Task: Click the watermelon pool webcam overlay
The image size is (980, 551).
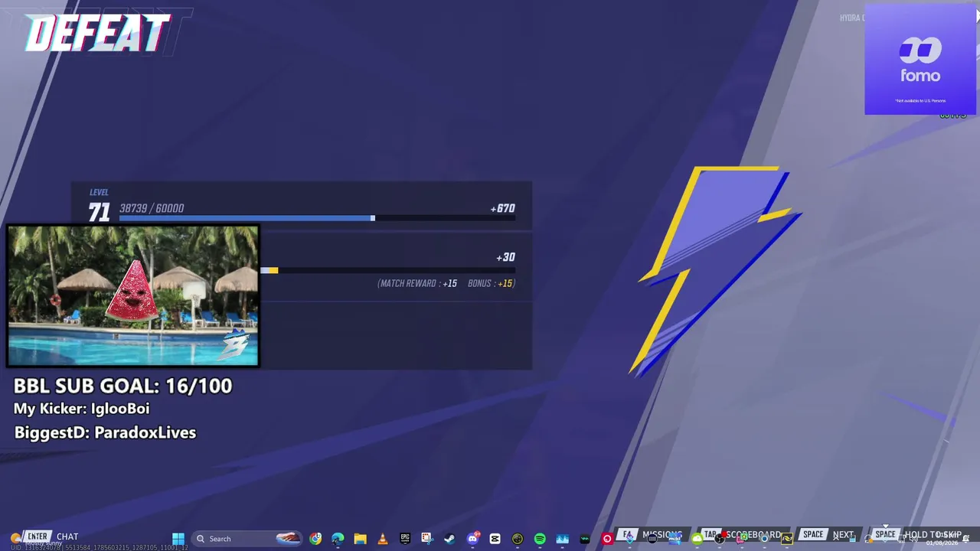Action: pyautogui.click(x=133, y=295)
